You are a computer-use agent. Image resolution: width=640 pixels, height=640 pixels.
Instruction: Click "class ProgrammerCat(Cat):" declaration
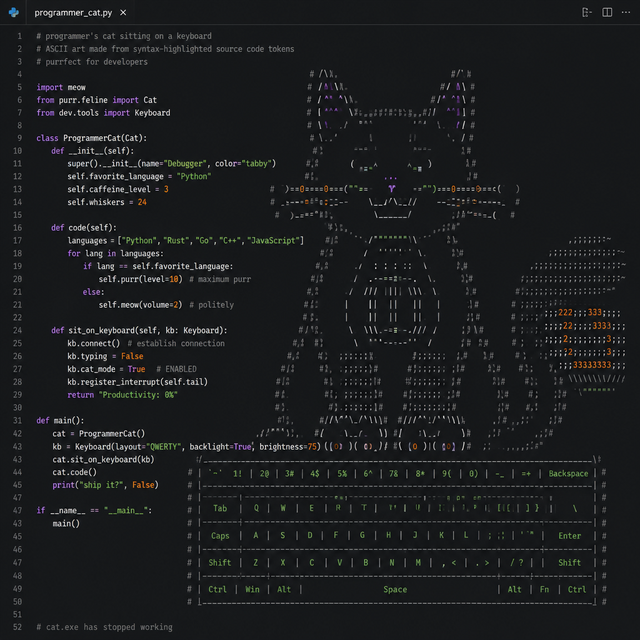91,138
